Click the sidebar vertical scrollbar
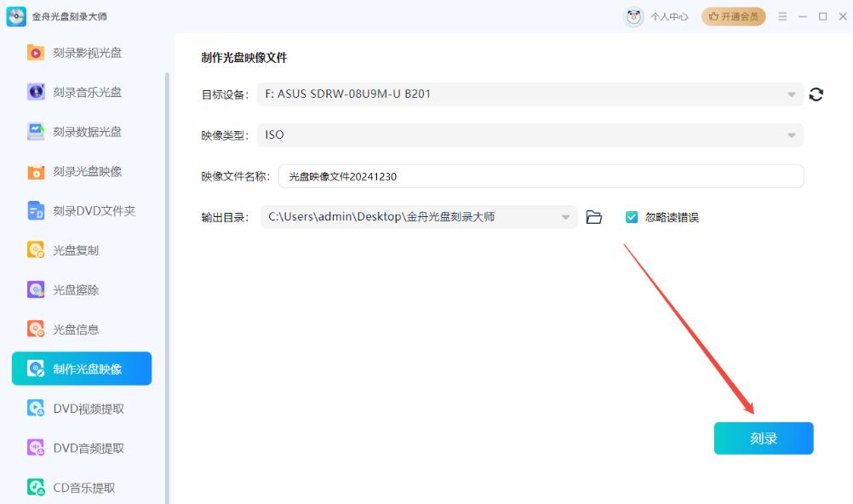Viewport: 853px width, 504px height. coord(168,255)
